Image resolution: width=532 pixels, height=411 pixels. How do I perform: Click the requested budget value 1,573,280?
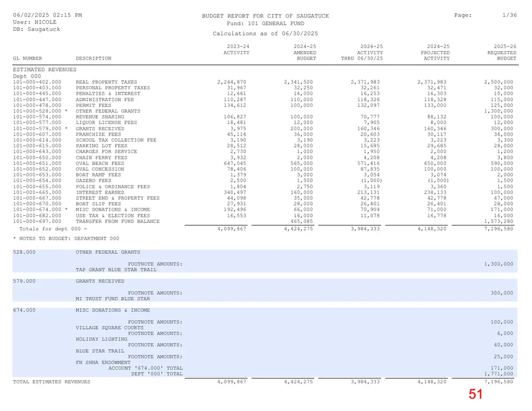coord(499,221)
